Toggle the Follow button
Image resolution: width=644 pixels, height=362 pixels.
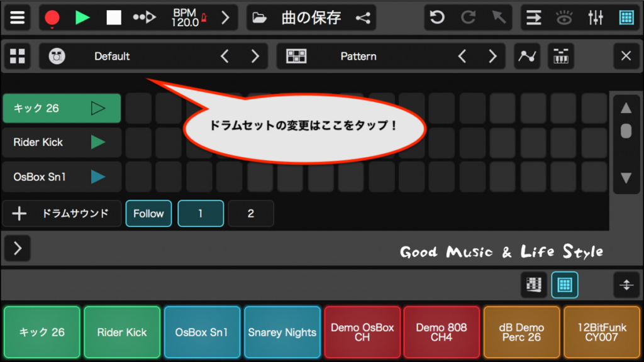coord(148,214)
